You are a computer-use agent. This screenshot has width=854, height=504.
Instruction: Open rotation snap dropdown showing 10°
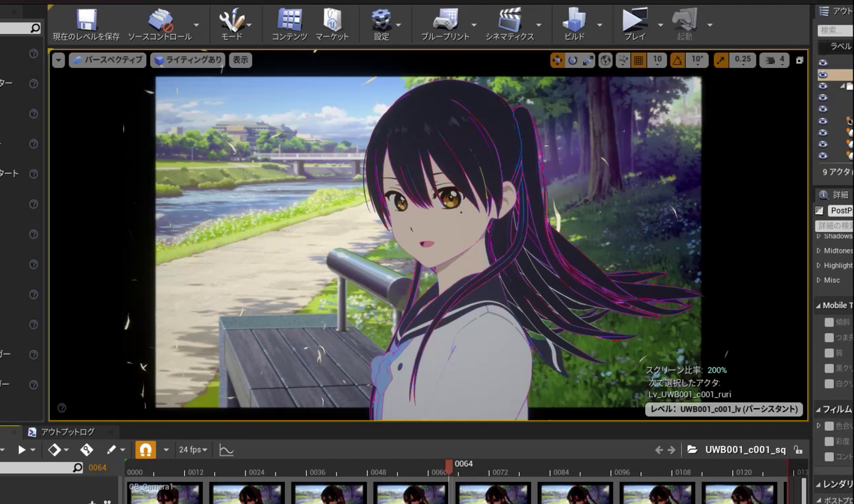697,60
